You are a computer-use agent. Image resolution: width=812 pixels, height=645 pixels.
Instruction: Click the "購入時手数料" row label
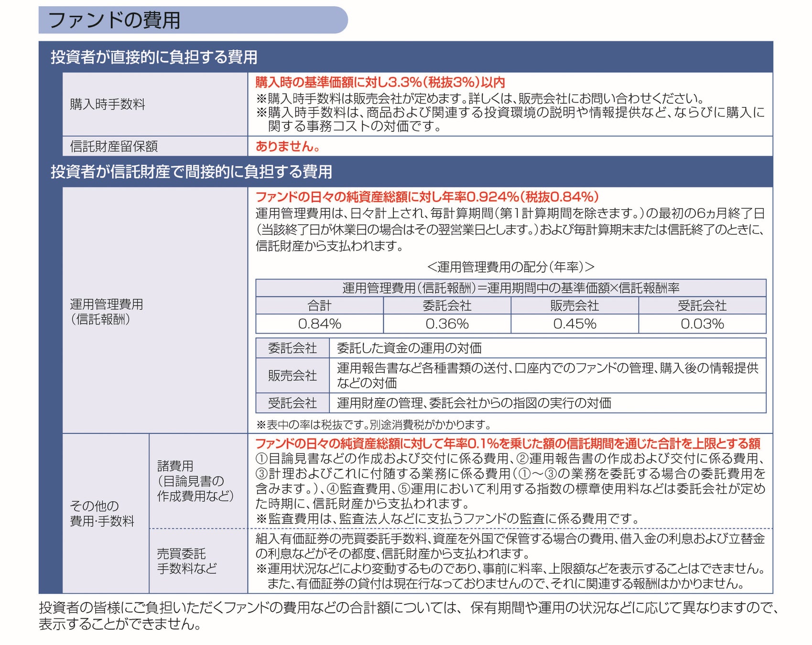(x=108, y=104)
